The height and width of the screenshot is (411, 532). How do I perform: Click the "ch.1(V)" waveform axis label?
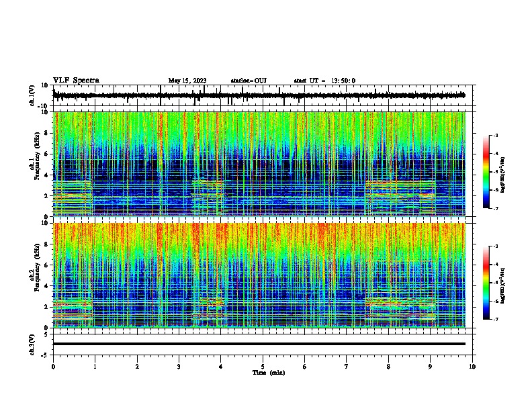tap(32, 95)
